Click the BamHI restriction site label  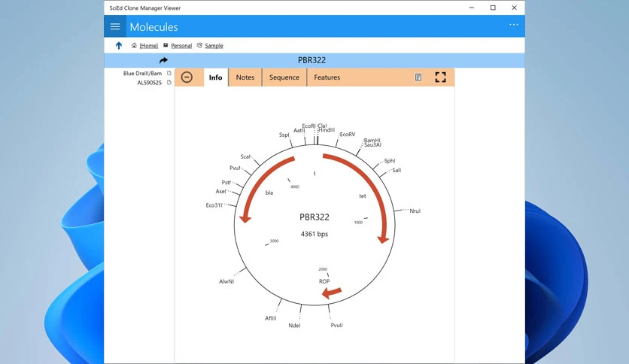click(372, 141)
